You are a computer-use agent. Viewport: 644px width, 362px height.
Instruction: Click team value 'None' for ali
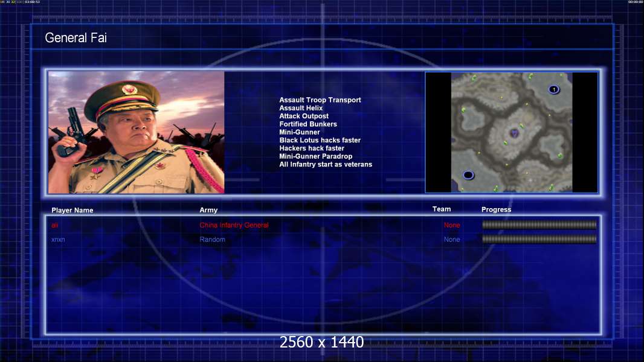tap(452, 225)
